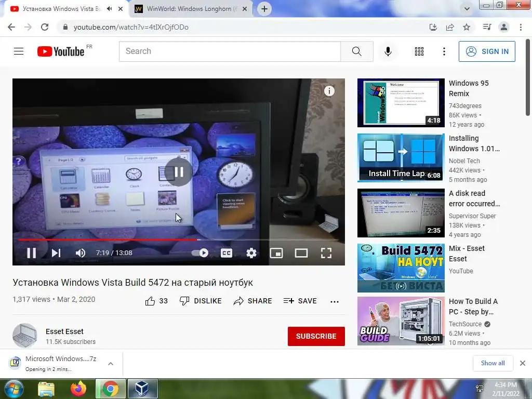The image size is (532, 399).
Task: Open the Chrome three-dot menu
Action: pyautogui.click(x=521, y=27)
